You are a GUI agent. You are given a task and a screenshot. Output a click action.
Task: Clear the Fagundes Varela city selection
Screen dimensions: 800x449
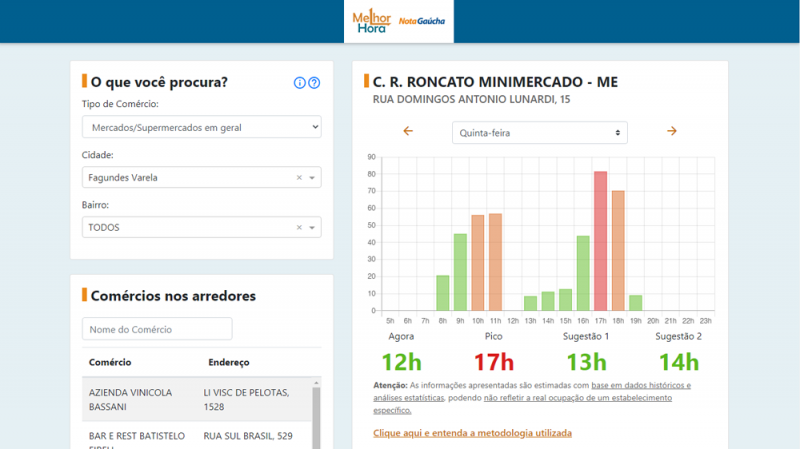(299, 178)
